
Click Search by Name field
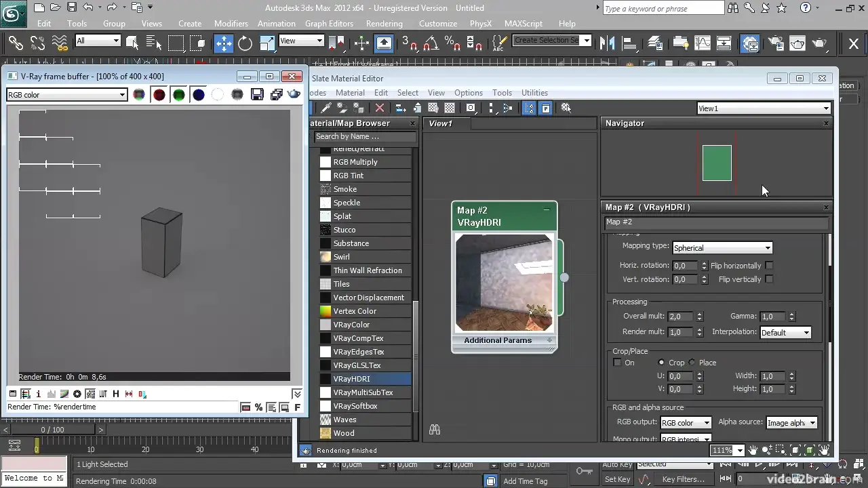tap(365, 136)
